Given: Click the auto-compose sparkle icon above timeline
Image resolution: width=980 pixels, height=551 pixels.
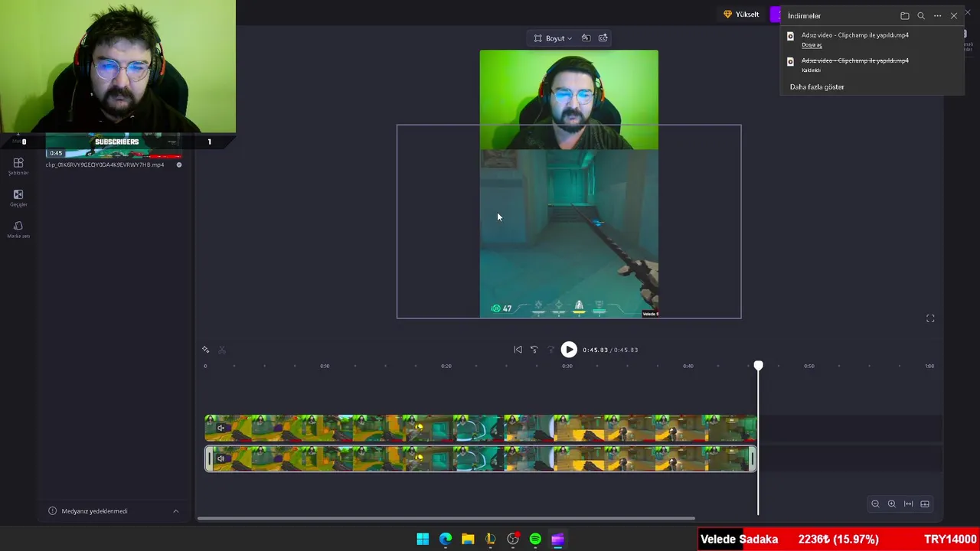Looking at the screenshot, I should [205, 350].
